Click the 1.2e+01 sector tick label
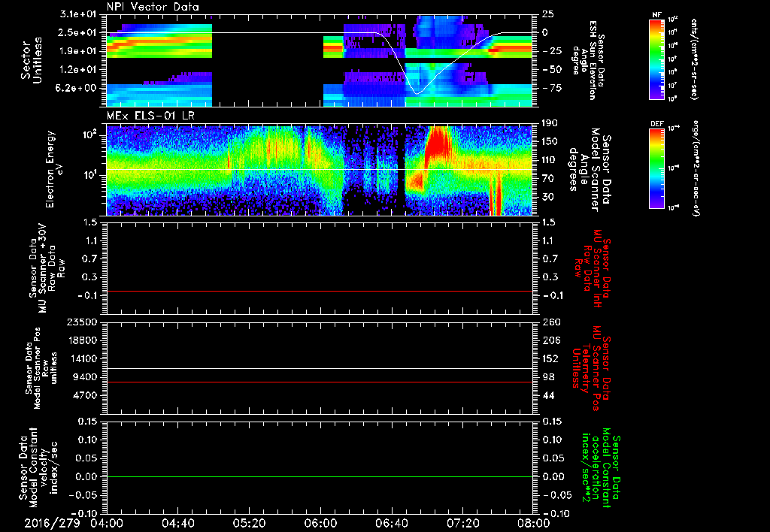Image resolution: width=770 pixels, height=532 pixels. click(78, 69)
